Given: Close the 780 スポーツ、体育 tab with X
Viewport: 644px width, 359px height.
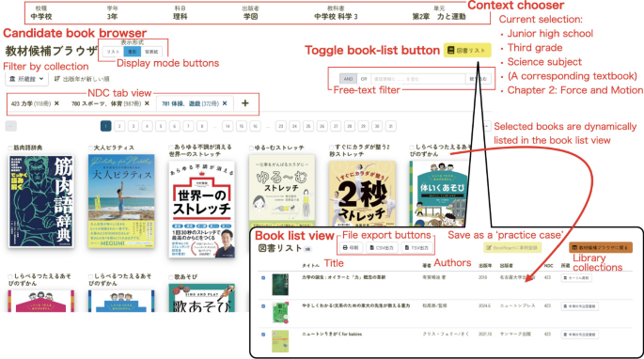Looking at the screenshot, I should tap(147, 103).
